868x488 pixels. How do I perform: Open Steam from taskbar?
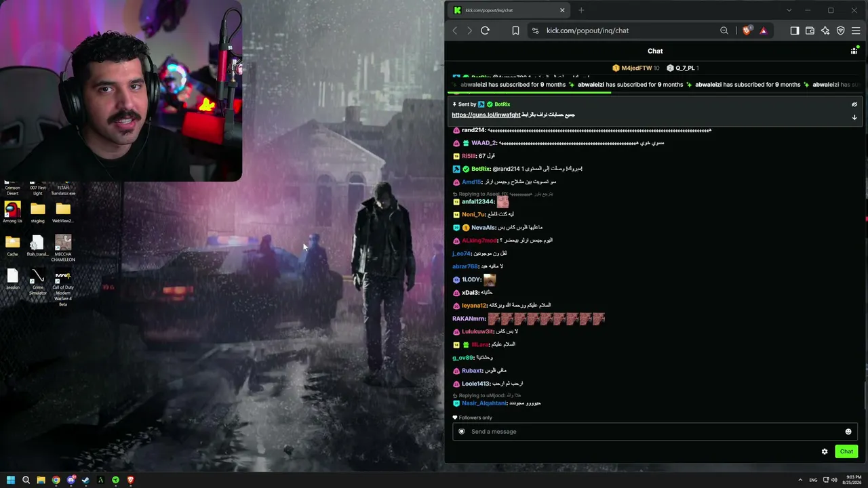click(x=85, y=480)
